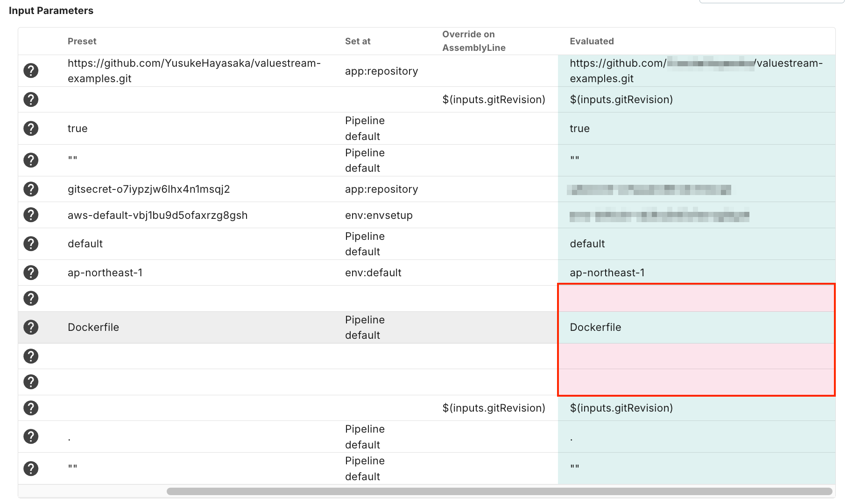Click help icon for the 'true' preset row
Screen dimensions: 847x504
31,128
